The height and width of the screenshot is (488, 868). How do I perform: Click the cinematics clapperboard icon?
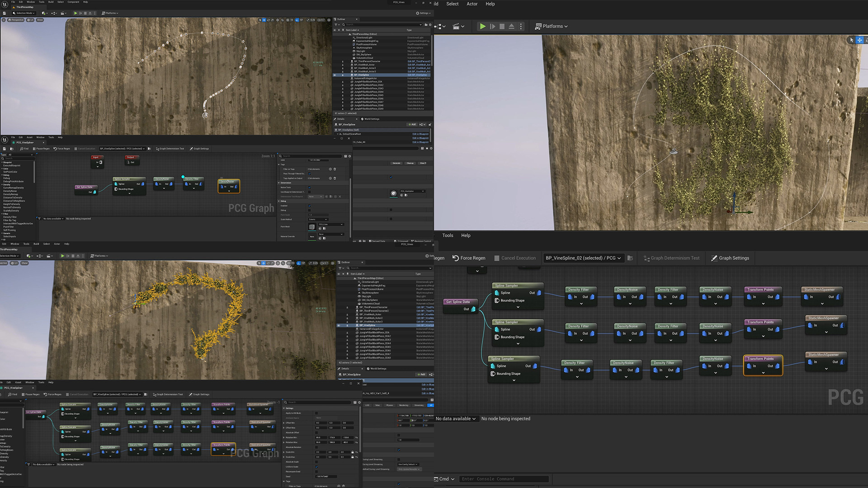point(456,27)
